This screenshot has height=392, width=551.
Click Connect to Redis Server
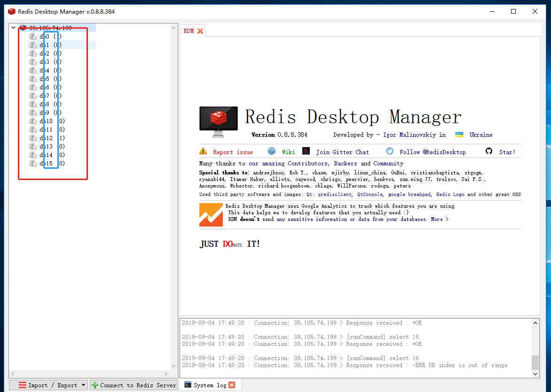133,385
